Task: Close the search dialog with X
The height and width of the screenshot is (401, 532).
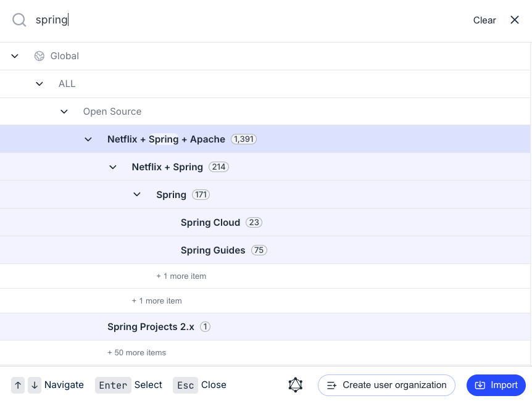Action: tap(514, 20)
